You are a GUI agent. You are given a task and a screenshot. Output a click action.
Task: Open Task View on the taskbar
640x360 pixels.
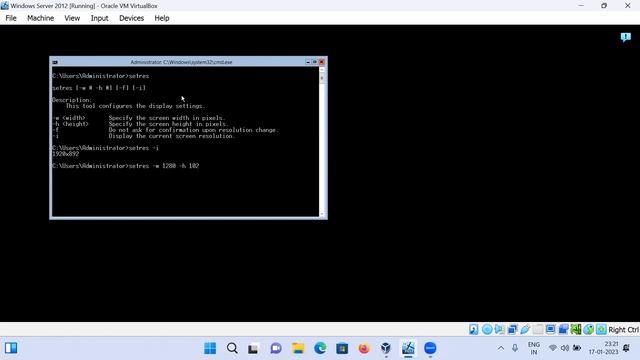coord(253,348)
